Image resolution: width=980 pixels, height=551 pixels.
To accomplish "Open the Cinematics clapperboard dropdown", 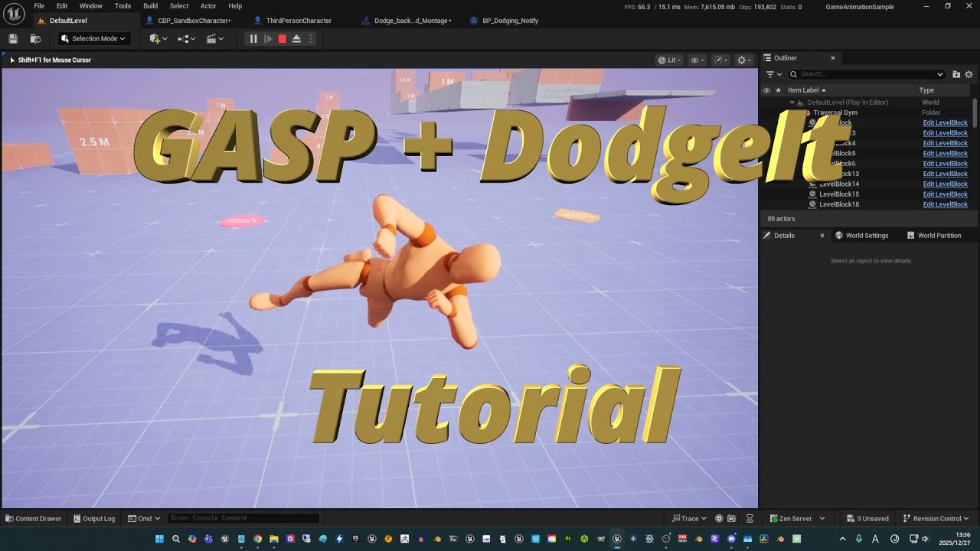I will (214, 39).
